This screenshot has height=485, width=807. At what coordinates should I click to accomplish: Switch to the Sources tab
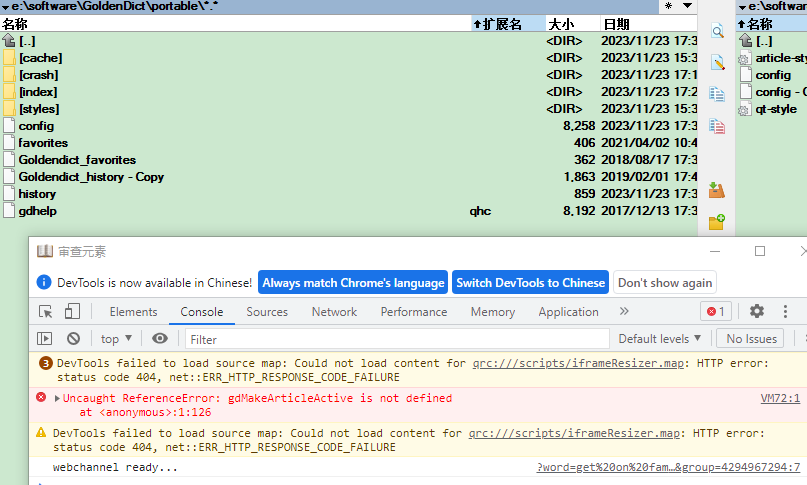tap(267, 311)
